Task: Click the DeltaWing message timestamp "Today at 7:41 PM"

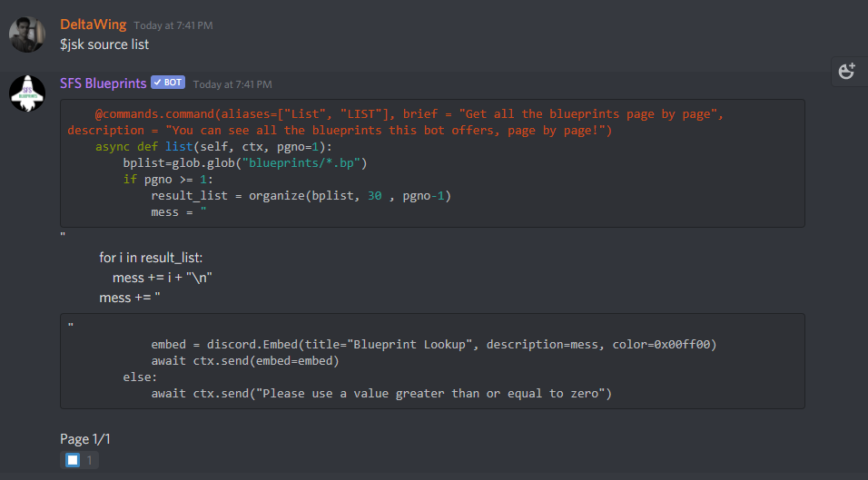Action: tap(173, 25)
